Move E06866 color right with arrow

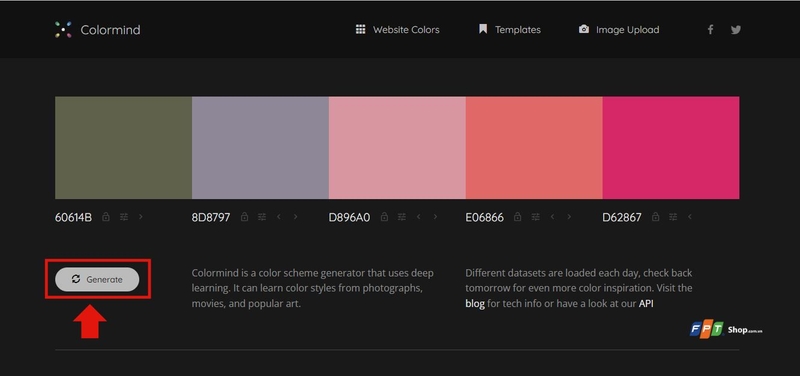pos(569,217)
